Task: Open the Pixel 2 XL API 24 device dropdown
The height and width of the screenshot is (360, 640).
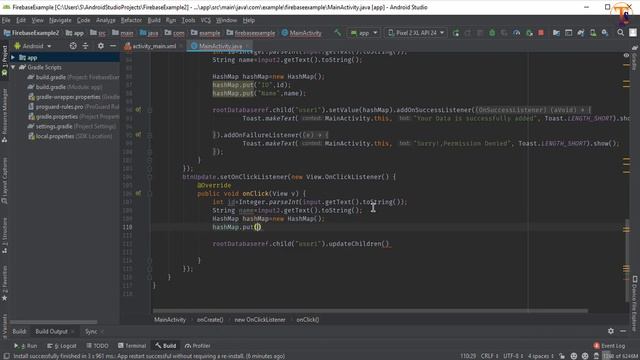Action: point(416,33)
